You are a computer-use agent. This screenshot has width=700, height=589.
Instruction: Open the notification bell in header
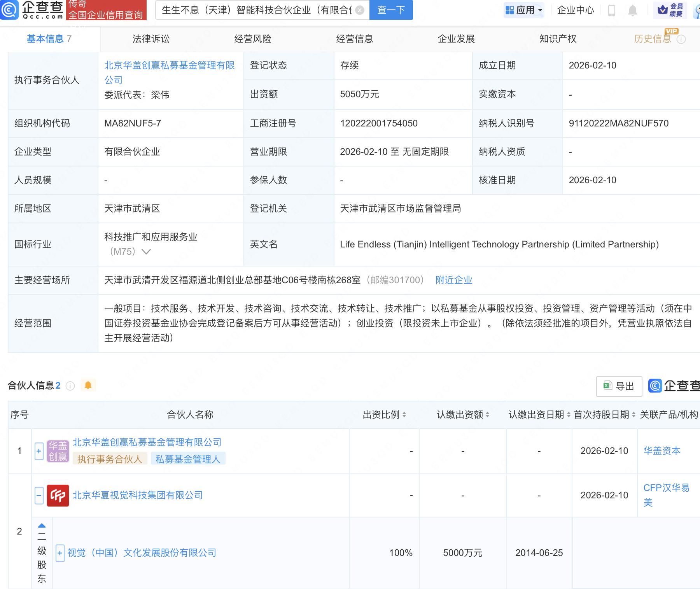point(633,11)
